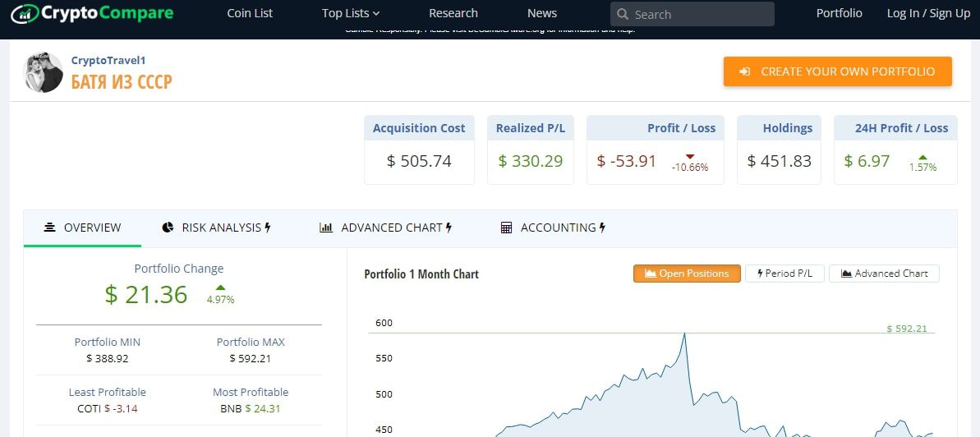The height and width of the screenshot is (437, 980).
Task: Open the Advanced Chart tab
Action: click(x=385, y=228)
